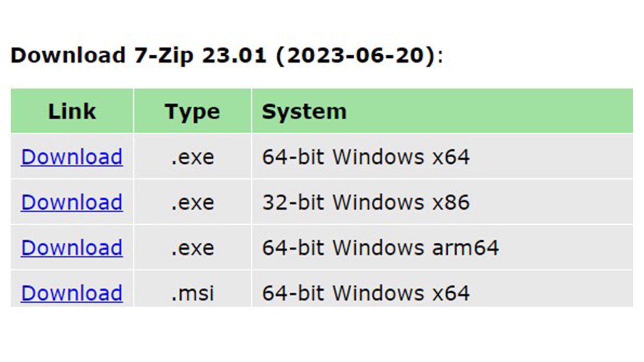Select .exe type cell in x64 row

click(193, 157)
